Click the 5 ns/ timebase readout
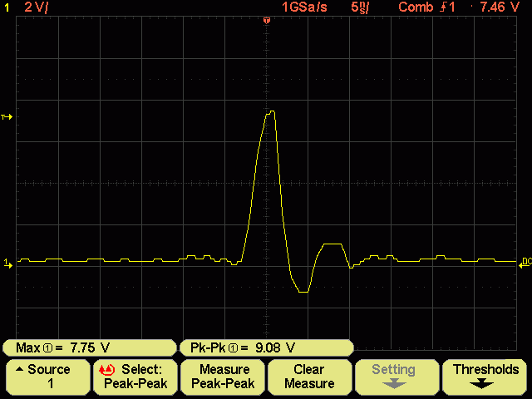The width and height of the screenshot is (532, 399). [x=360, y=7]
